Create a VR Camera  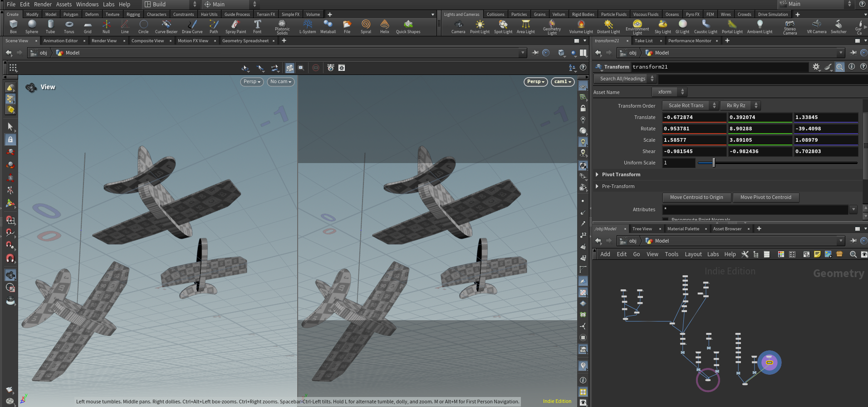(817, 27)
